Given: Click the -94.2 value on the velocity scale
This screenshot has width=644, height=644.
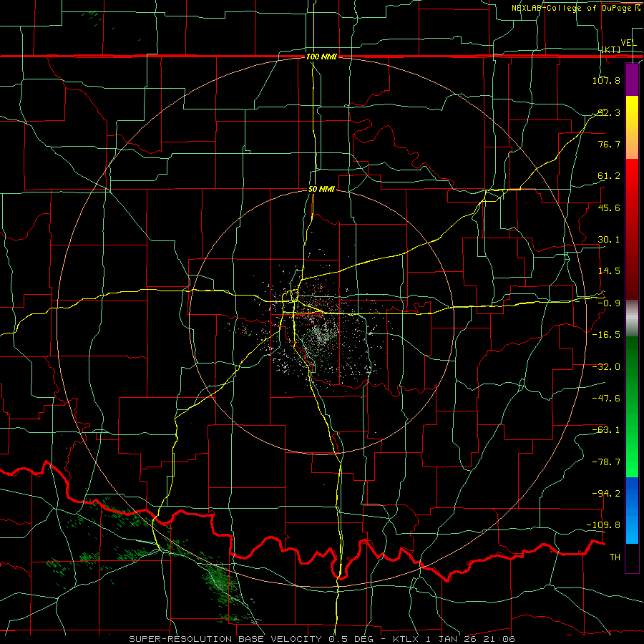Looking at the screenshot, I should pos(606,493).
